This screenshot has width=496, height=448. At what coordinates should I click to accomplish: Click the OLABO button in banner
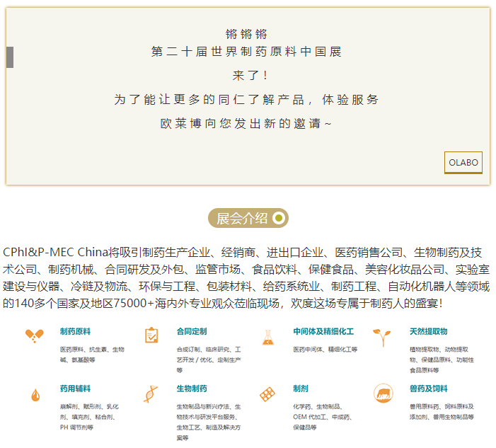463,162
